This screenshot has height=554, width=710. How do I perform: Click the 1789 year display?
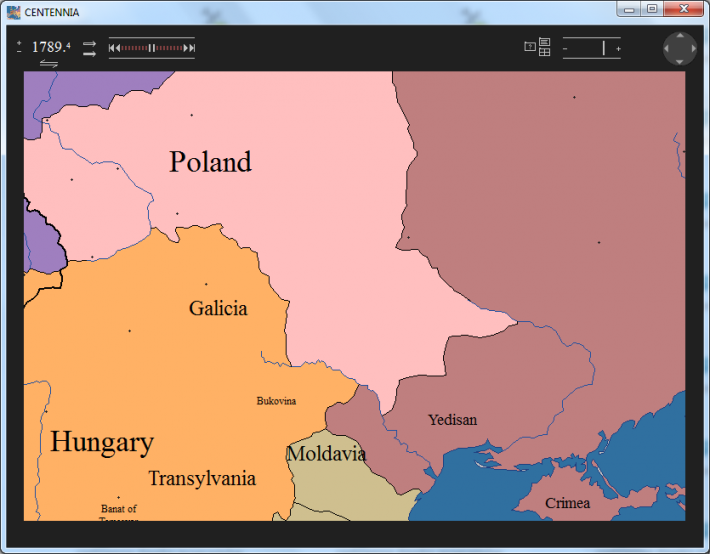tap(51, 47)
